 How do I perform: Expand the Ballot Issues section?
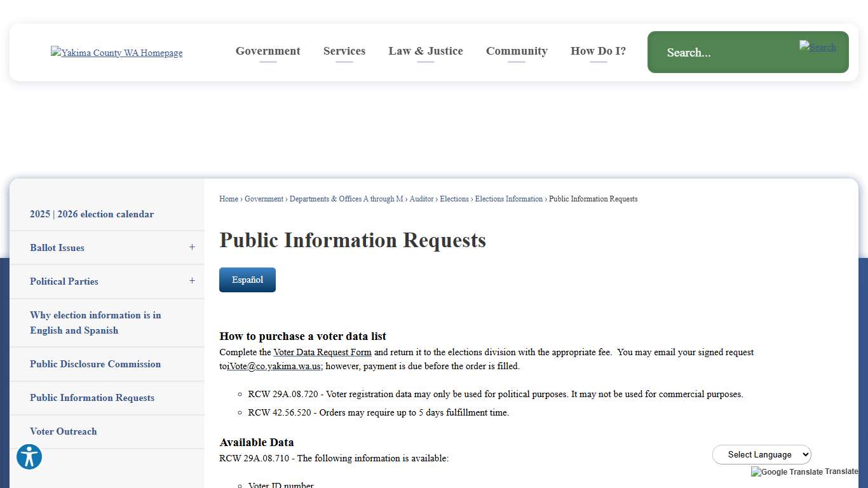[192, 247]
